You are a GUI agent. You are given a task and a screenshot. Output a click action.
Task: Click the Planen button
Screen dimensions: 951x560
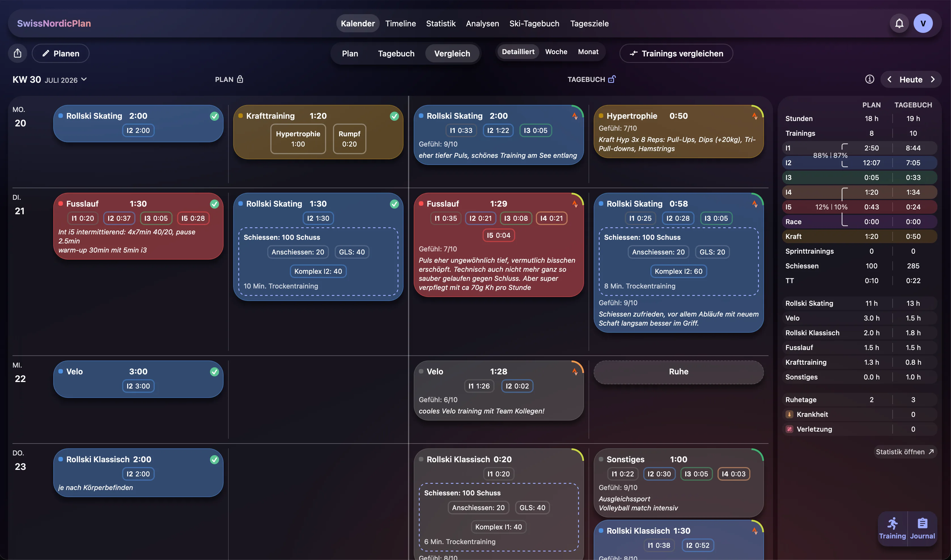[61, 53]
